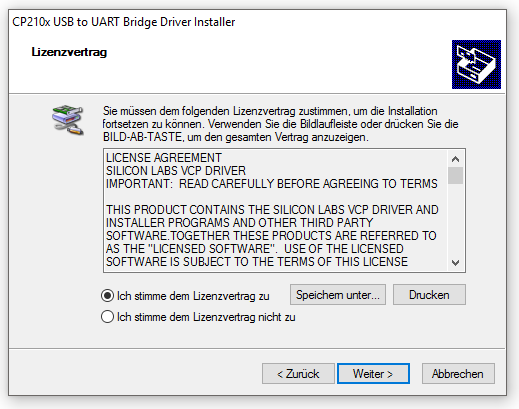Click the "LICENSE AGREEMENT" first line of text
Image resolution: width=519 pixels, height=409 pixels.
tap(164, 157)
